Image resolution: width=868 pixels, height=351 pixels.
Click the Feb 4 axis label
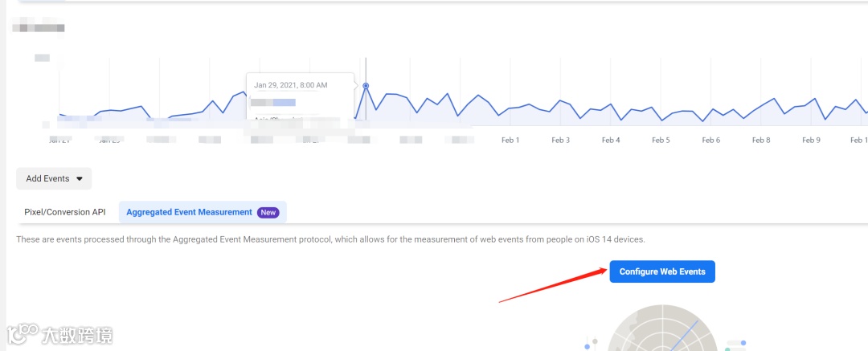(611, 140)
